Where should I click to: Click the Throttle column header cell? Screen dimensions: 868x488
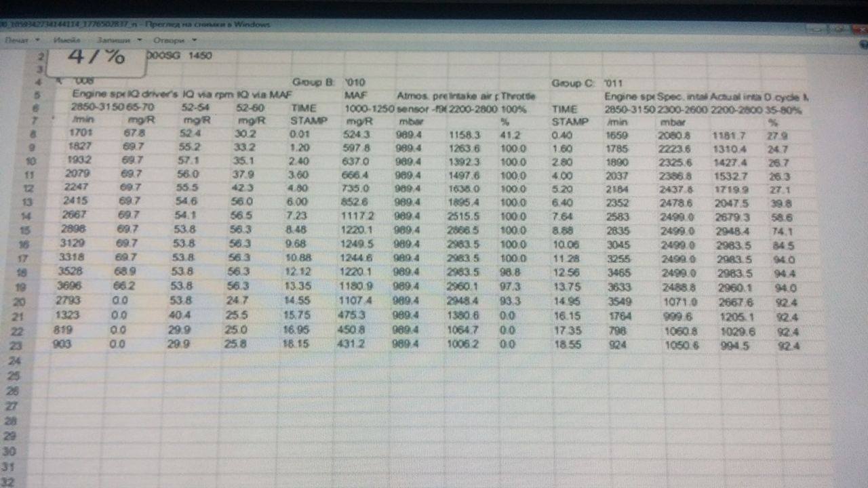tap(517, 96)
